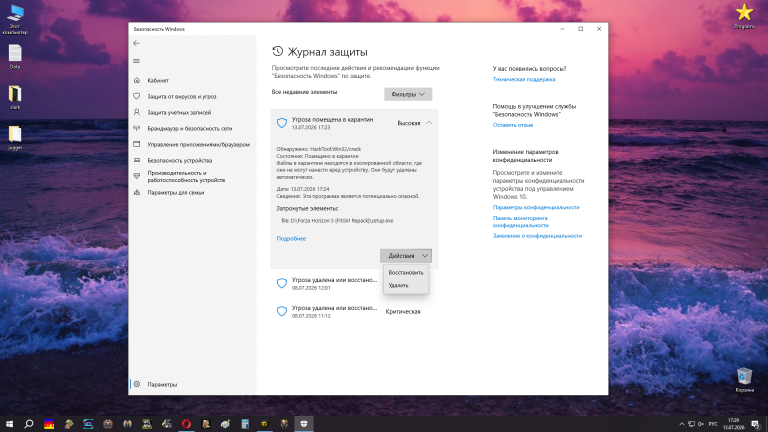Open the Programs star desktop icon
The image size is (768, 432).
tap(744, 16)
